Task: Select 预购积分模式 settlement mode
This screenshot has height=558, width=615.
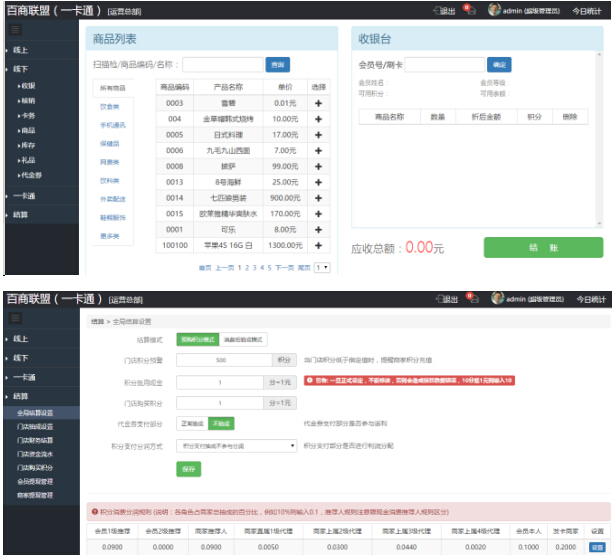Action: (196, 340)
